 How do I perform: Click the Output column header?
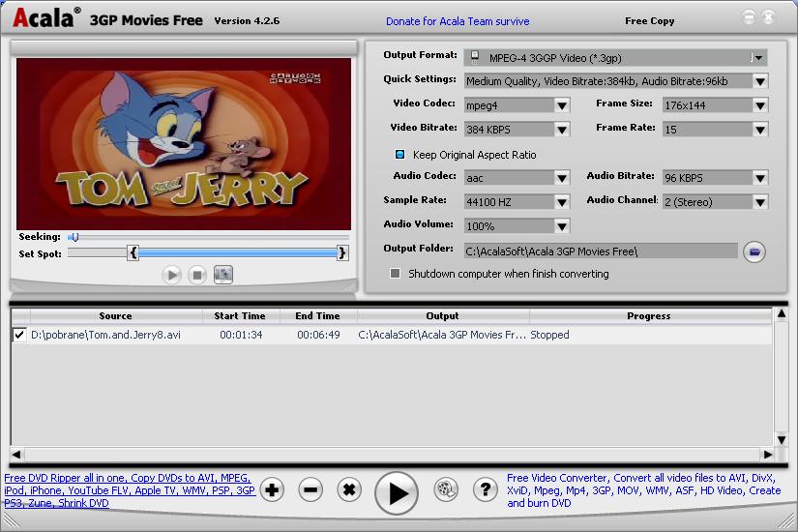(x=442, y=316)
